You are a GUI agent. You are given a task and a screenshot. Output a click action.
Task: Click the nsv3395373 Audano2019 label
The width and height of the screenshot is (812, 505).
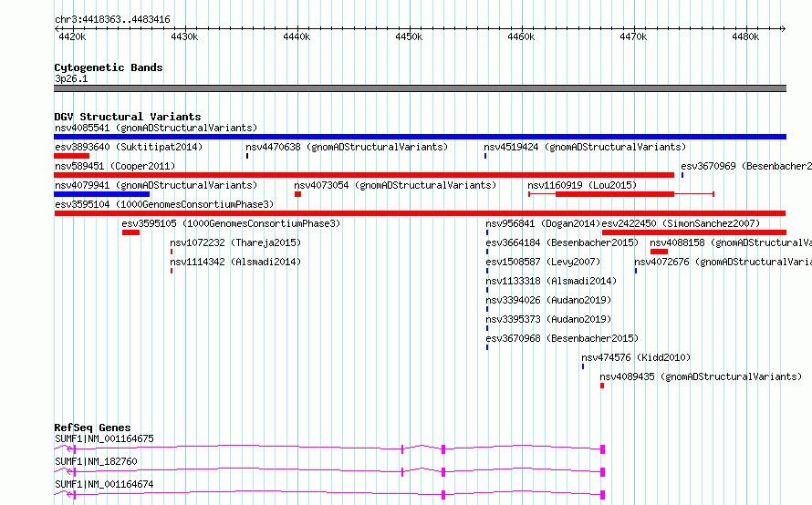(x=548, y=319)
